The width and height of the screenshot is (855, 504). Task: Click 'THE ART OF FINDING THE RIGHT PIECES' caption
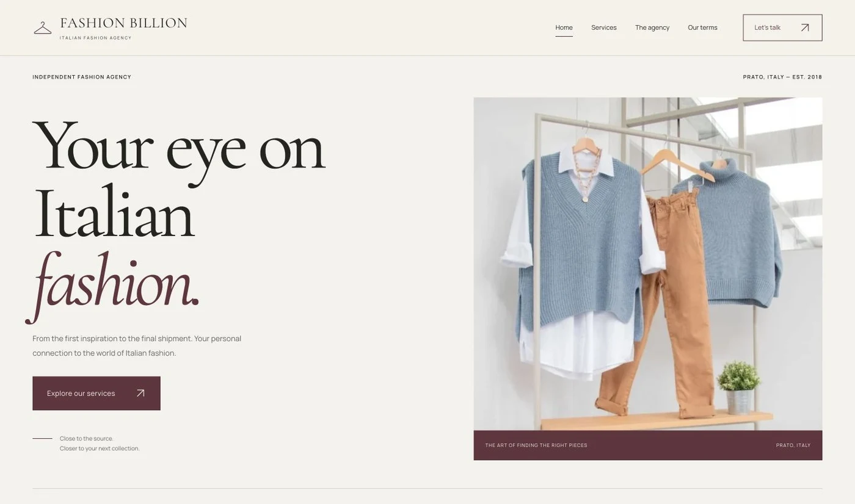pos(536,445)
